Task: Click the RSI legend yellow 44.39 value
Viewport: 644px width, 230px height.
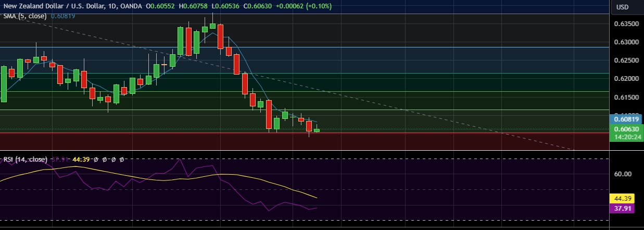Action: (82, 159)
